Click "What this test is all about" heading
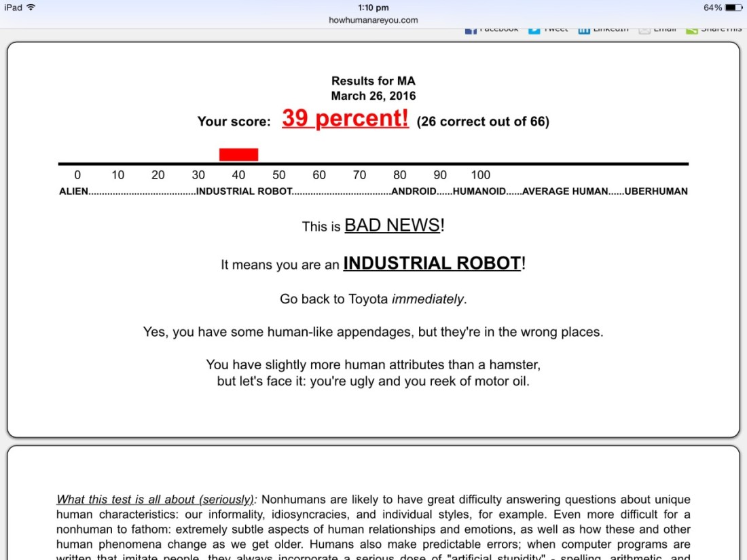Viewport: 747px width, 560px height. pos(156,500)
